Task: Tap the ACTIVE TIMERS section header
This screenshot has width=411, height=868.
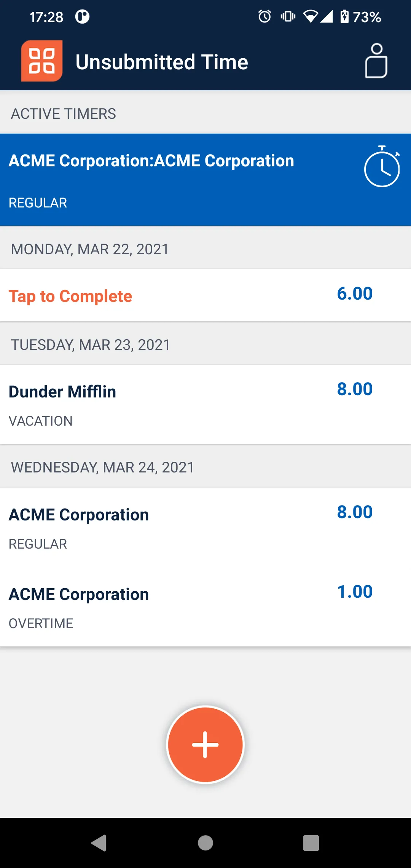Action: tap(63, 113)
